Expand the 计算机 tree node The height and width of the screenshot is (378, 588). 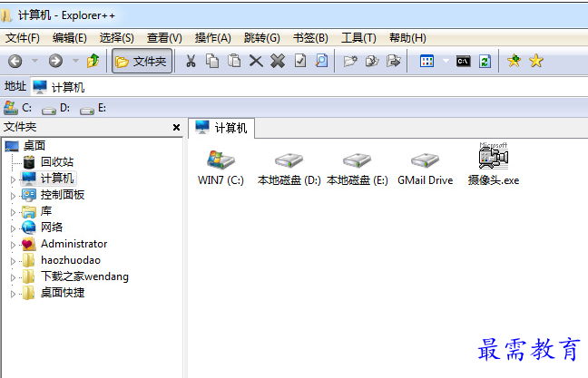click(13, 179)
